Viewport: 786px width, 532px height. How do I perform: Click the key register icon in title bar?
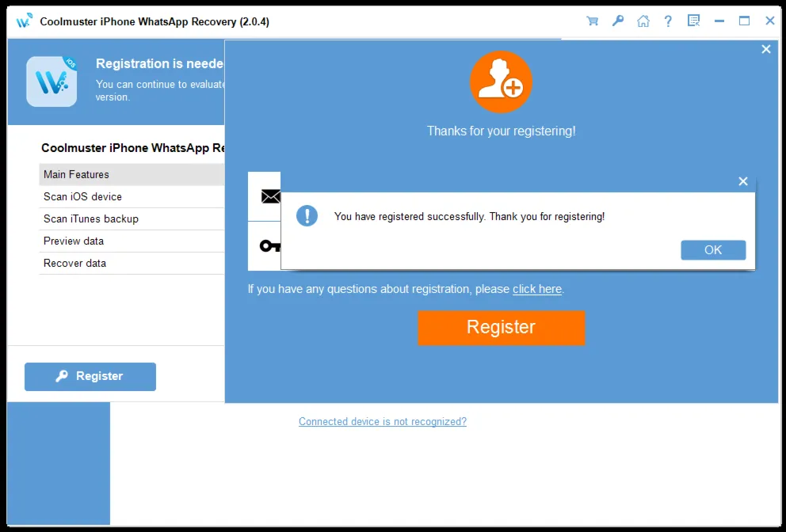tap(617, 21)
